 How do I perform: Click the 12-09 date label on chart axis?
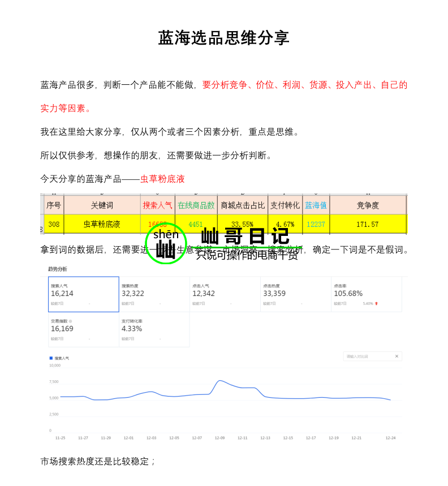[219, 438]
